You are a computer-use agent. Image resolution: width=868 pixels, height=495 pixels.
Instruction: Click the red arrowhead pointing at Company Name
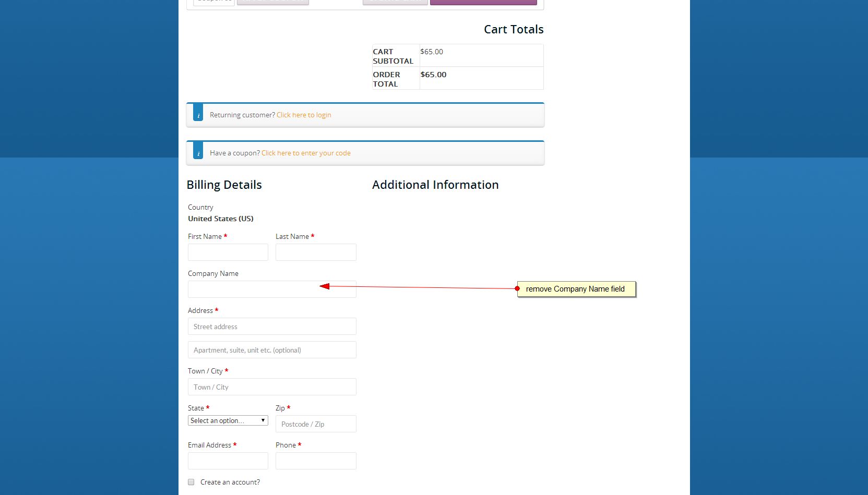(325, 286)
